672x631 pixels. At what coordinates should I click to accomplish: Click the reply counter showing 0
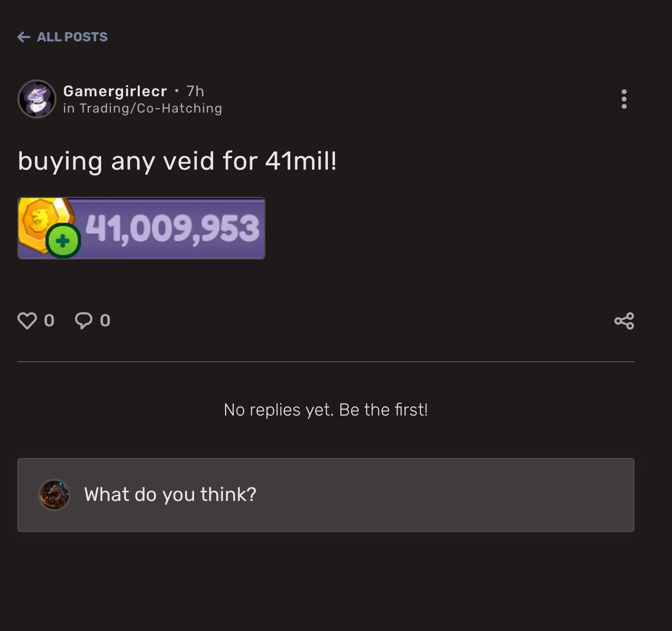tap(105, 321)
